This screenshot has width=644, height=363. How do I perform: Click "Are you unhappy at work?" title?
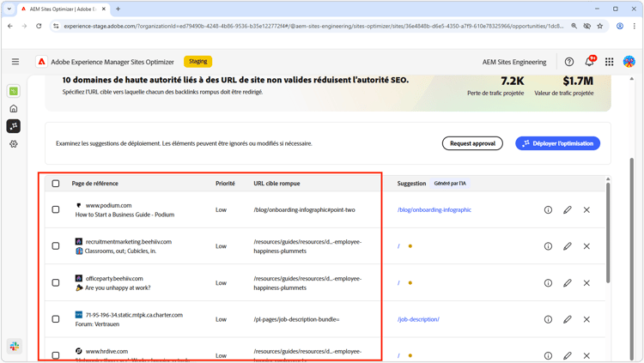click(118, 287)
